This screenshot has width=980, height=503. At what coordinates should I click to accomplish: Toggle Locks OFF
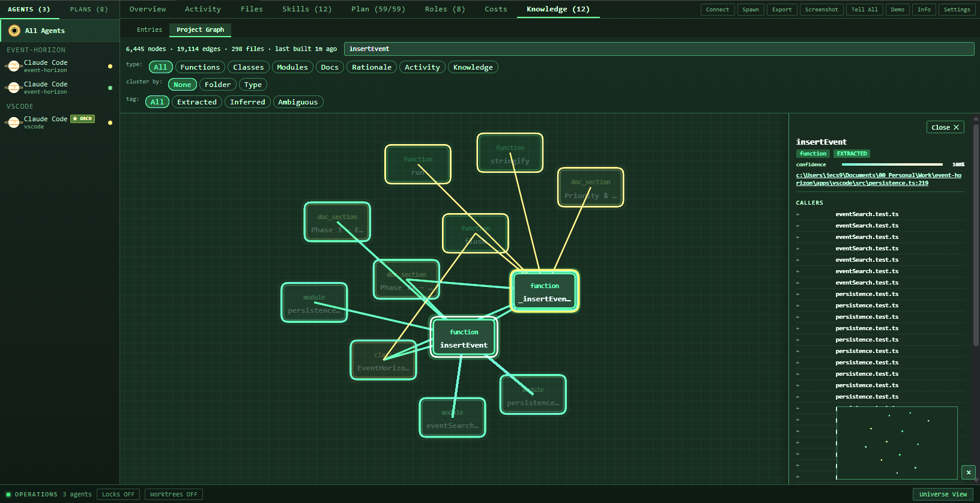coord(118,495)
